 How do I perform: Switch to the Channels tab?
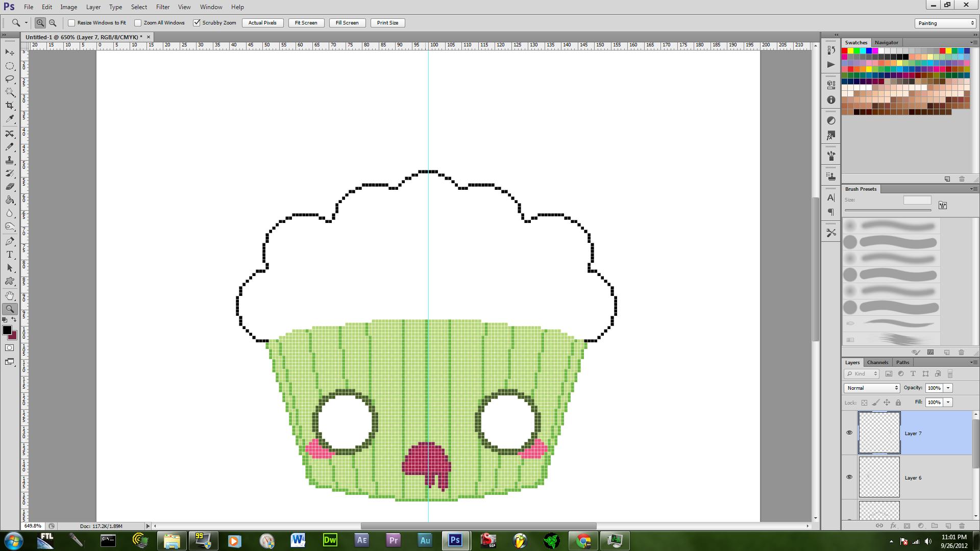[x=877, y=362]
